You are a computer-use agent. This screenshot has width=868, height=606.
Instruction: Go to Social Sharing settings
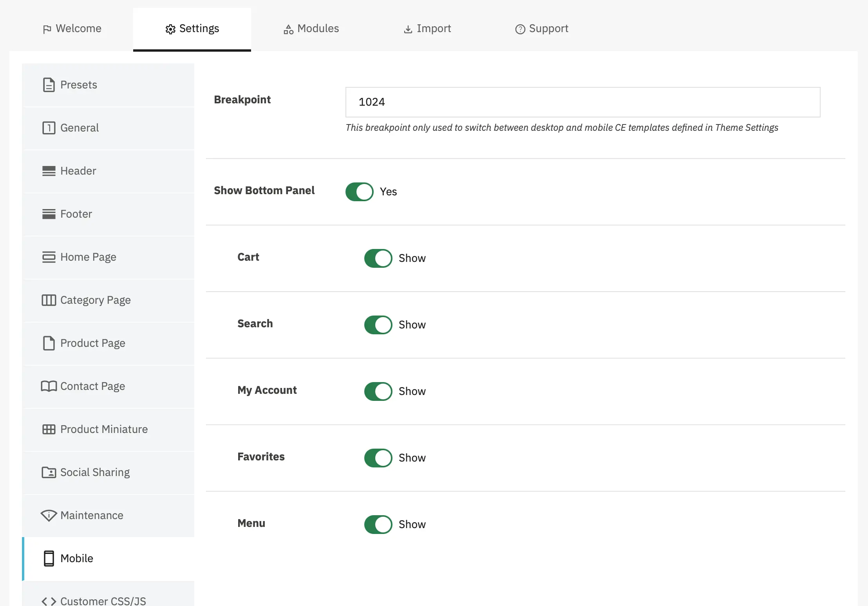108,473
